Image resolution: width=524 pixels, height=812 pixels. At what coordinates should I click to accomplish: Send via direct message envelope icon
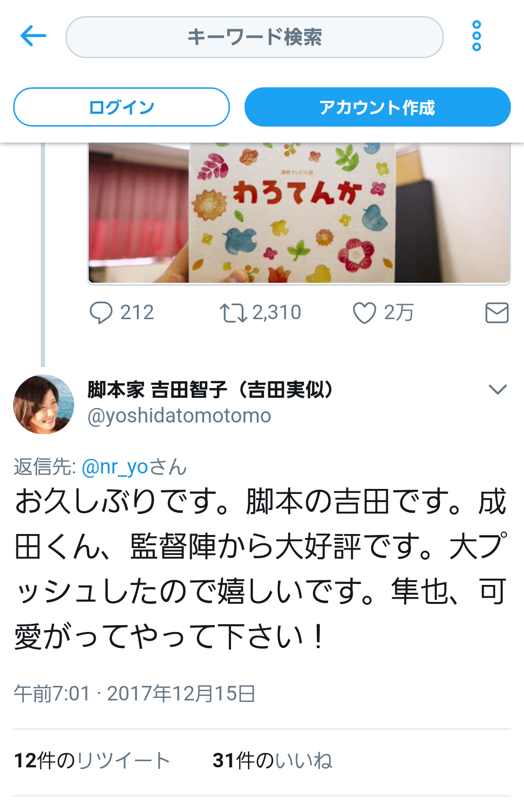pos(497,312)
